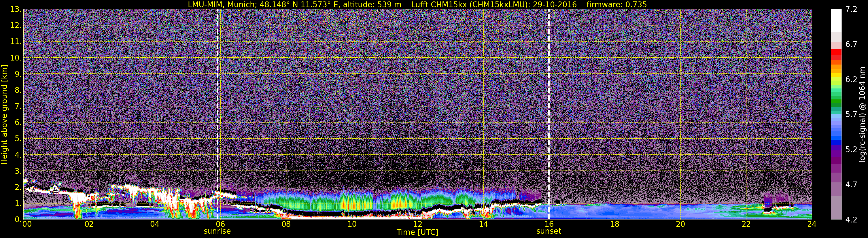Click the '02' time tick label
Image resolution: width=868 pixels, height=238 pixels.
[89, 224]
